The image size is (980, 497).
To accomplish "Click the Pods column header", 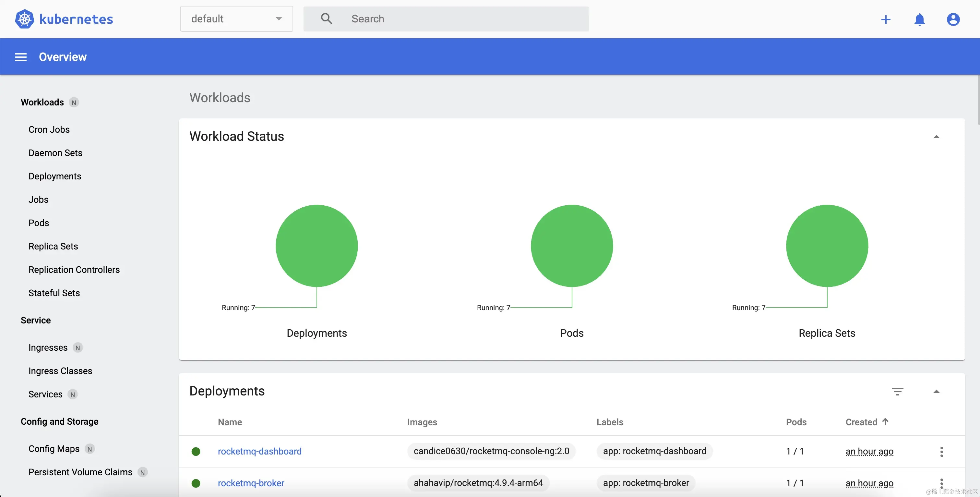I will (796, 422).
